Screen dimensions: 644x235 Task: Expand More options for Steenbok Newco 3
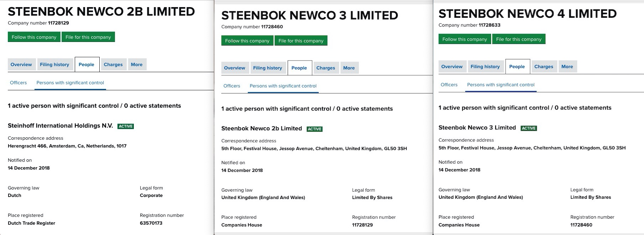coord(349,68)
